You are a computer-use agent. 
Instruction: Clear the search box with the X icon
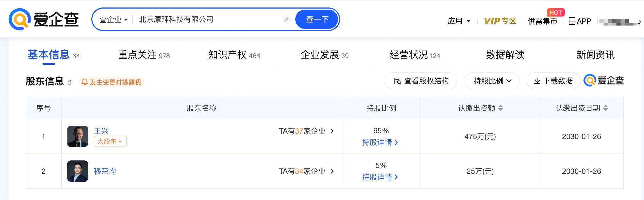(x=287, y=19)
